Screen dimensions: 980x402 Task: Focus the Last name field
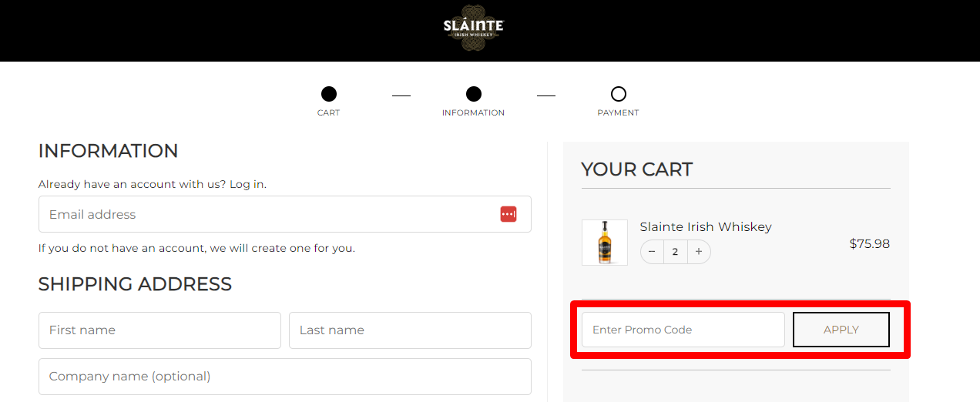click(410, 330)
